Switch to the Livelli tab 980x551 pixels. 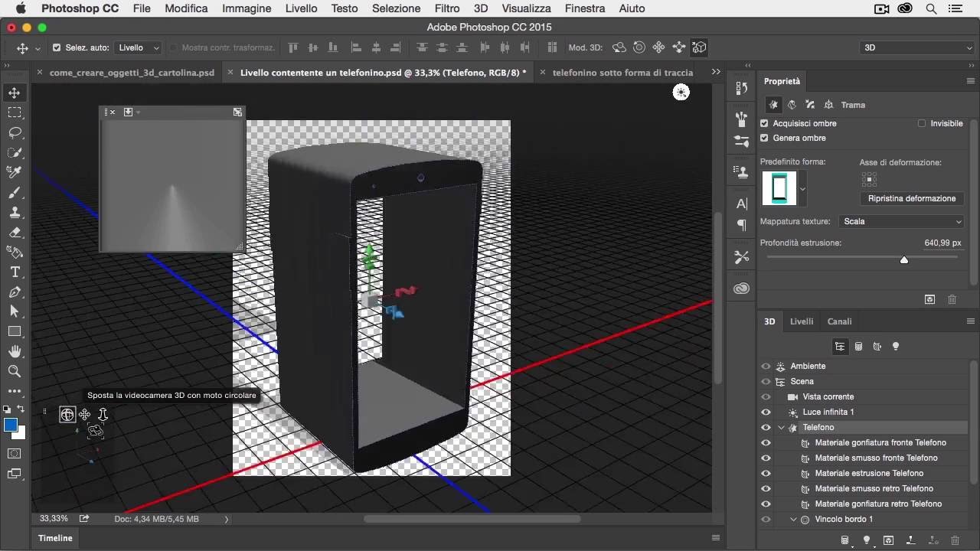[x=802, y=321]
